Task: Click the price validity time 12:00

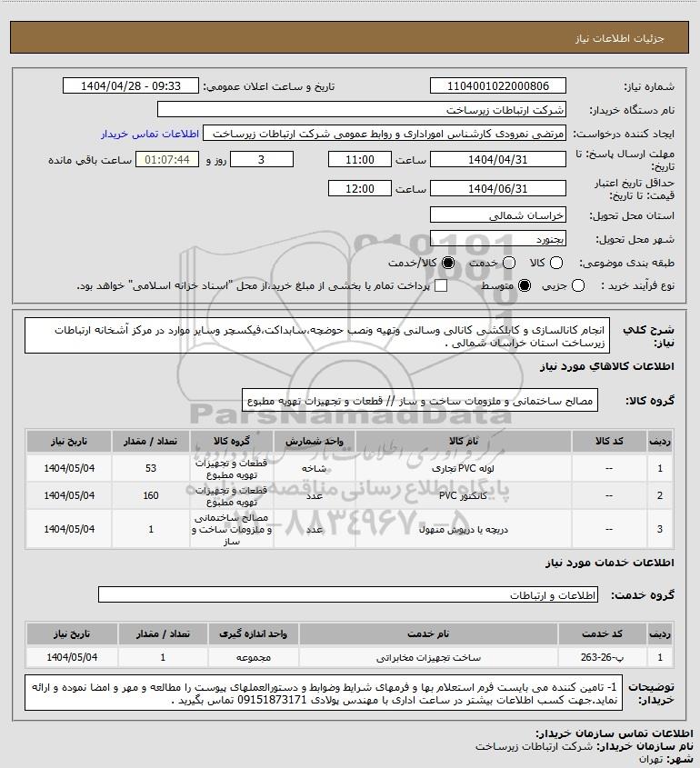Action: pos(360,188)
